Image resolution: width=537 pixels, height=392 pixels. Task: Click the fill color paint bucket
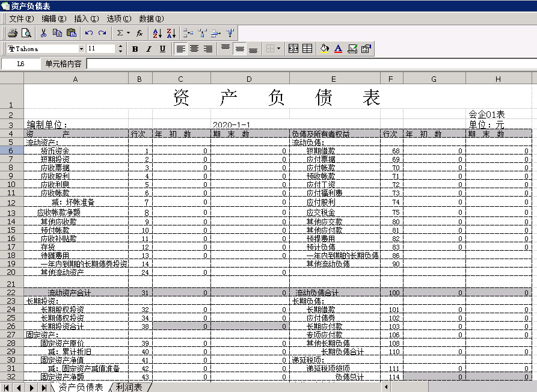coord(325,49)
